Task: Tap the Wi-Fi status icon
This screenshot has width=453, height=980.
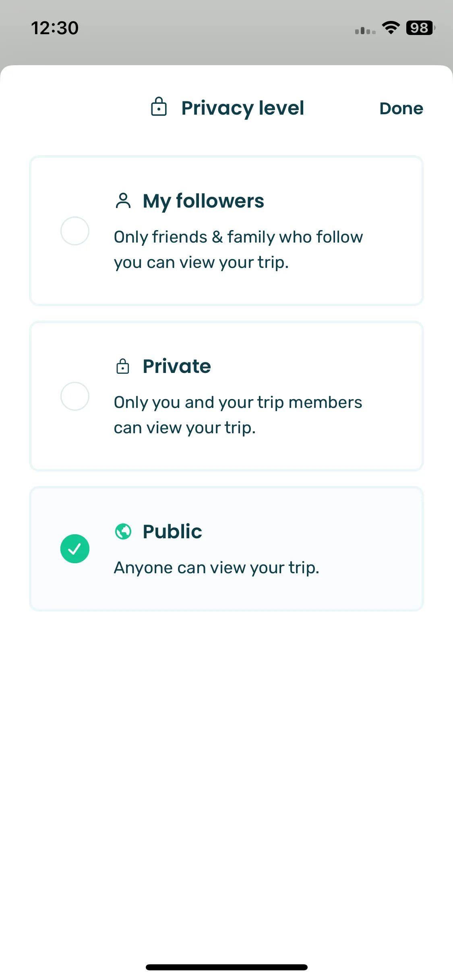Action: click(x=391, y=28)
